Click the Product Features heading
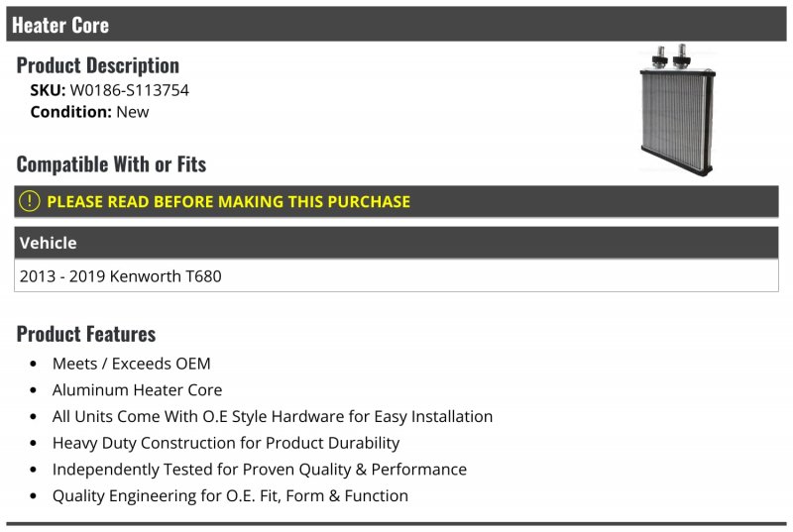The height and width of the screenshot is (532, 793). 86,334
